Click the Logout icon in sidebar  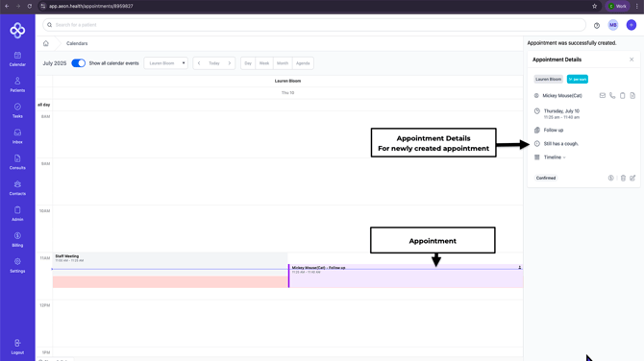[17, 343]
